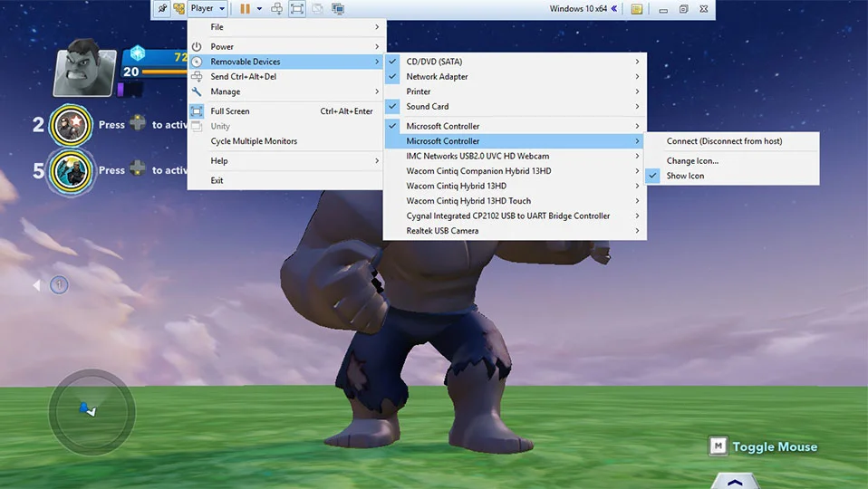Open the Wacom Cintiq Hybrid 13HD entry
868x489 pixels.
(515, 186)
